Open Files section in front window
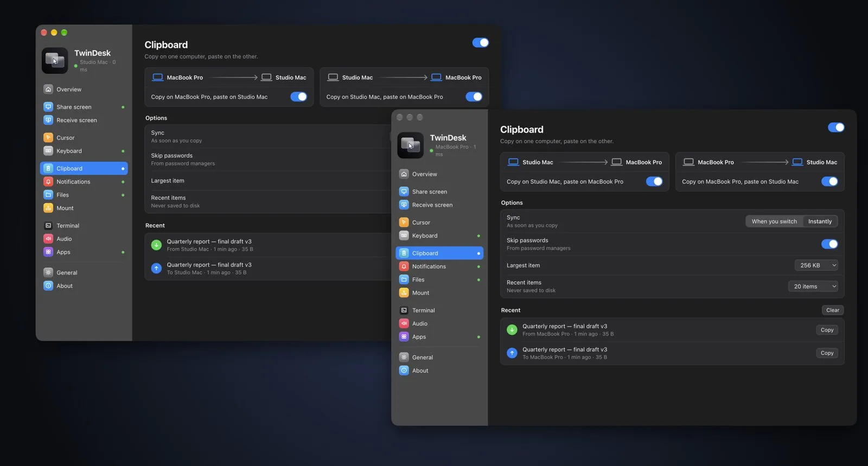 439,279
